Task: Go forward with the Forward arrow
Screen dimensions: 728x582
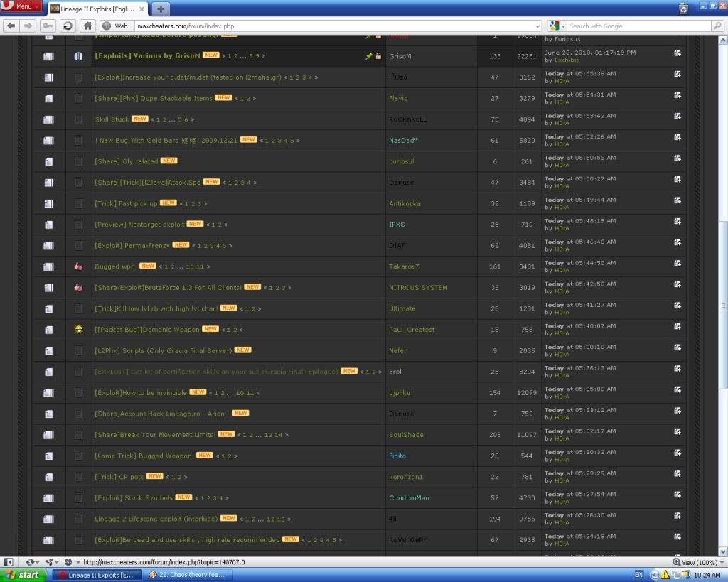Action: point(28,26)
